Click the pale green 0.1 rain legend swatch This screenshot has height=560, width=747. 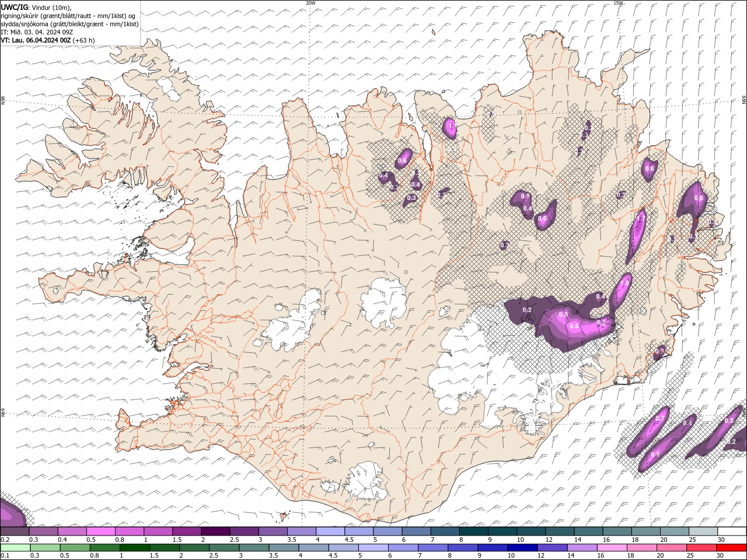(15, 548)
